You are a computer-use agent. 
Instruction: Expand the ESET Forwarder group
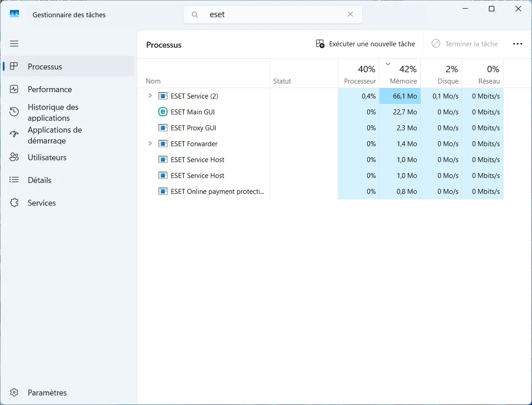click(x=150, y=143)
